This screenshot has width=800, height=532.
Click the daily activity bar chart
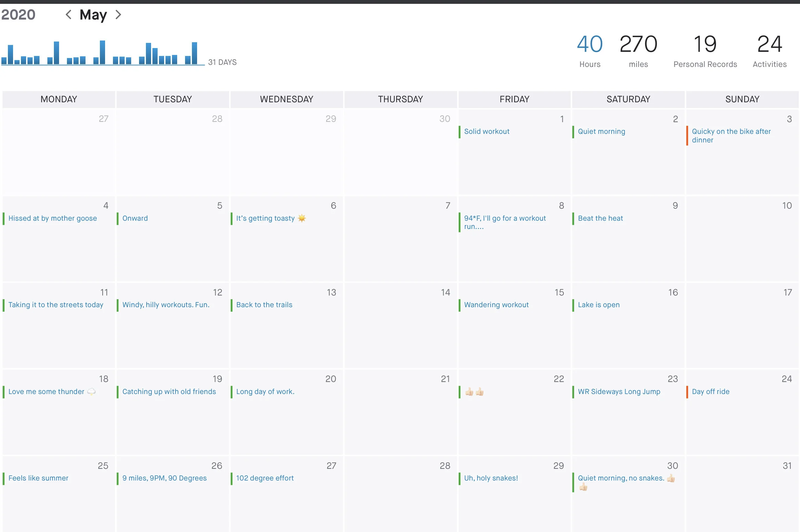[102, 53]
